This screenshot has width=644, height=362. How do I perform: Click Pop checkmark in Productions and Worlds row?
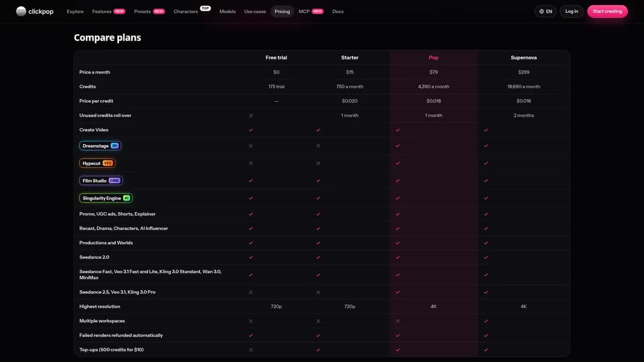point(398,243)
